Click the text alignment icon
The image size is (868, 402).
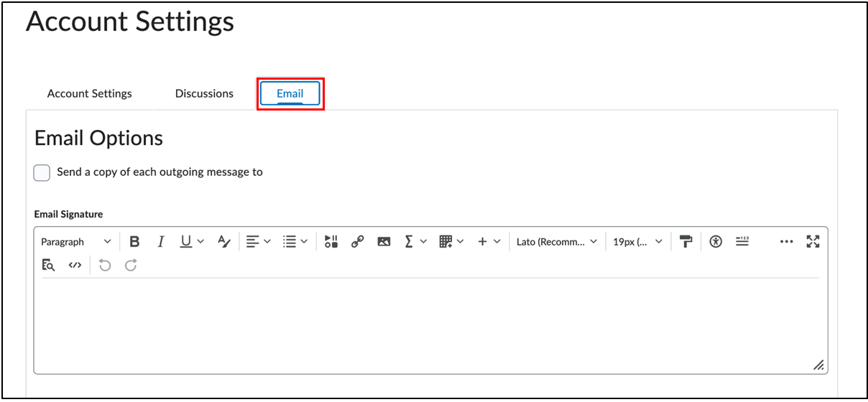(253, 242)
